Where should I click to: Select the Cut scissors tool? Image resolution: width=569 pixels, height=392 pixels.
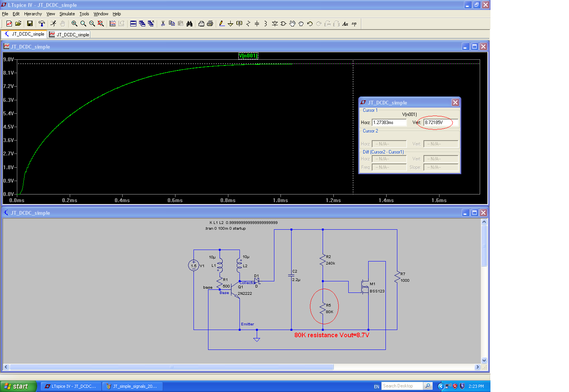pyautogui.click(x=163, y=24)
